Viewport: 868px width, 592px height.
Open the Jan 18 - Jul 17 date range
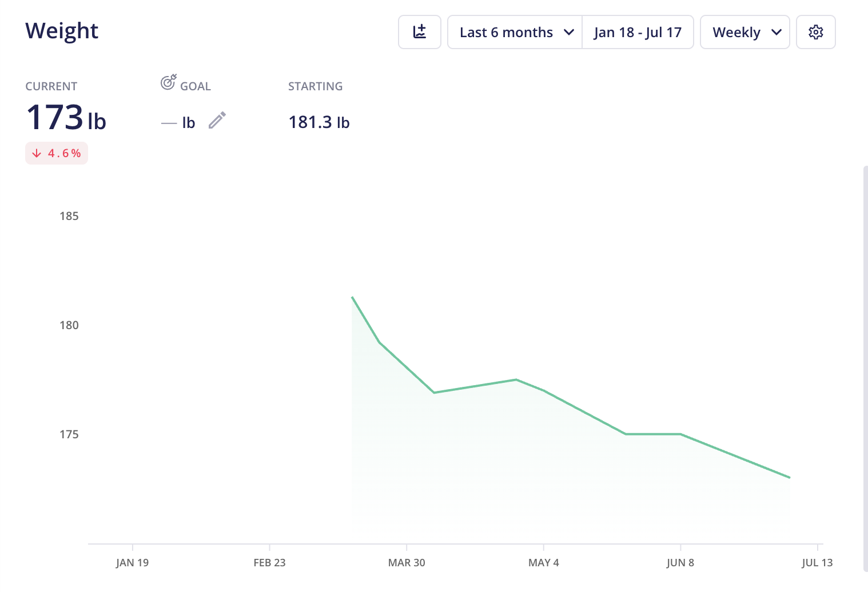click(x=638, y=32)
